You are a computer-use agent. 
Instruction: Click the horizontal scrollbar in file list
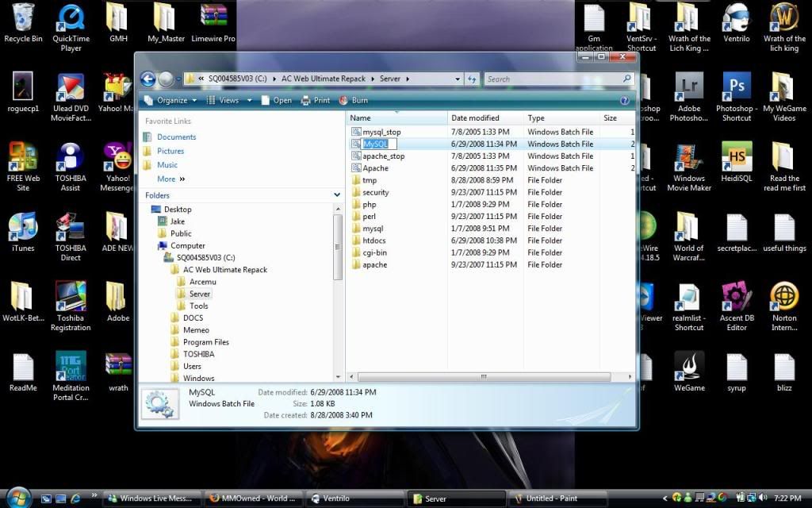pyautogui.click(x=484, y=377)
